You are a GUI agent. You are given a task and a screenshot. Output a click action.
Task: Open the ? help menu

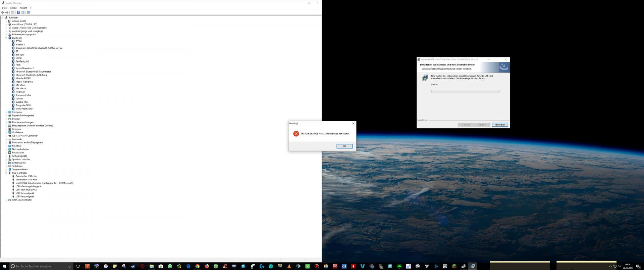[x=31, y=8]
